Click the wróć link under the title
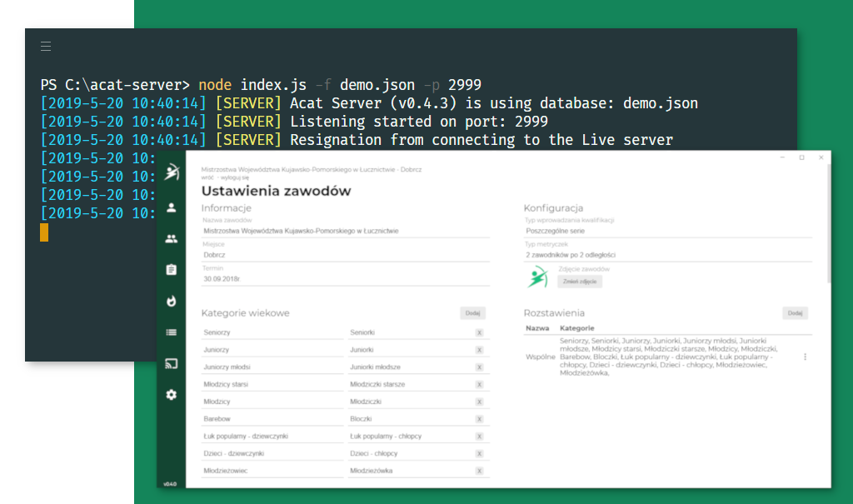Image resolution: width=853 pixels, height=504 pixels. coord(208,178)
